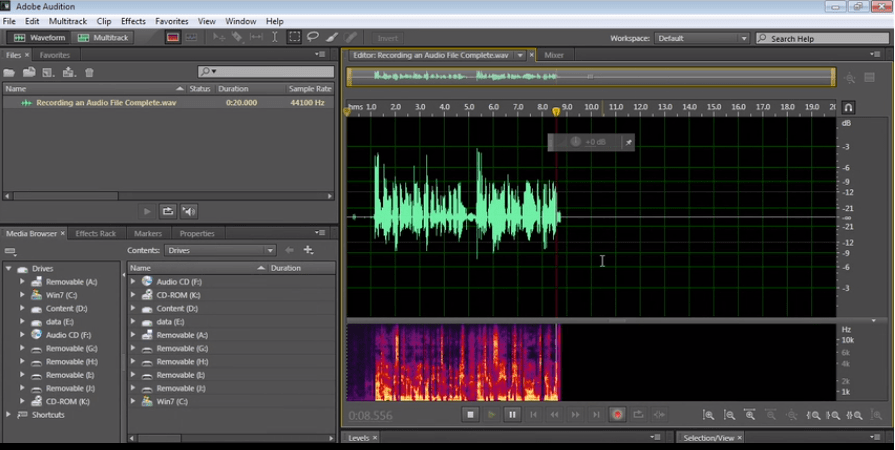Expand the Win7 (C:) drive in tree
The height and width of the screenshot is (450, 895).
coord(22,295)
